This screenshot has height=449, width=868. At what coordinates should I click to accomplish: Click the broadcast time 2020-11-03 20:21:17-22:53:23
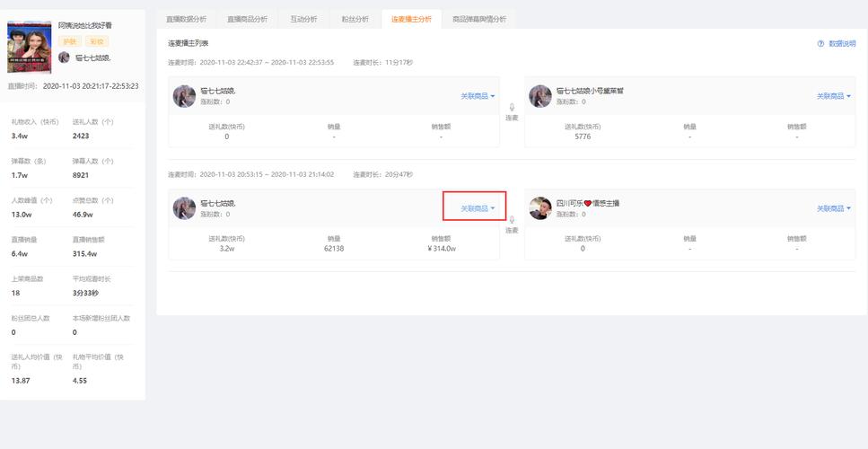pyautogui.click(x=91, y=86)
